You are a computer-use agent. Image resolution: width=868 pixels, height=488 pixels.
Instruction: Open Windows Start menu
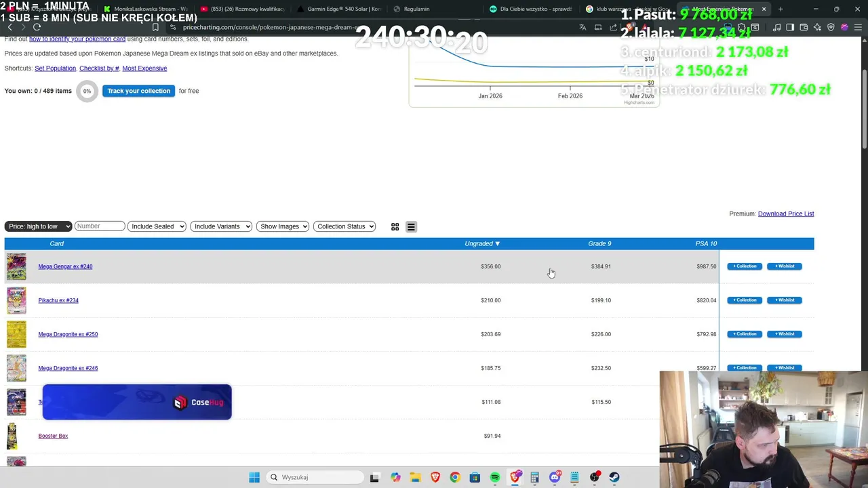[x=254, y=477]
